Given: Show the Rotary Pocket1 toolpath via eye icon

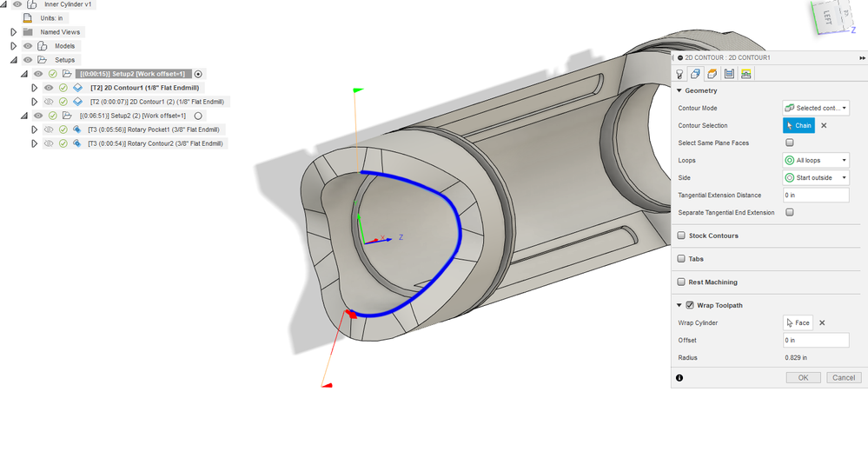Looking at the screenshot, I should click(49, 129).
